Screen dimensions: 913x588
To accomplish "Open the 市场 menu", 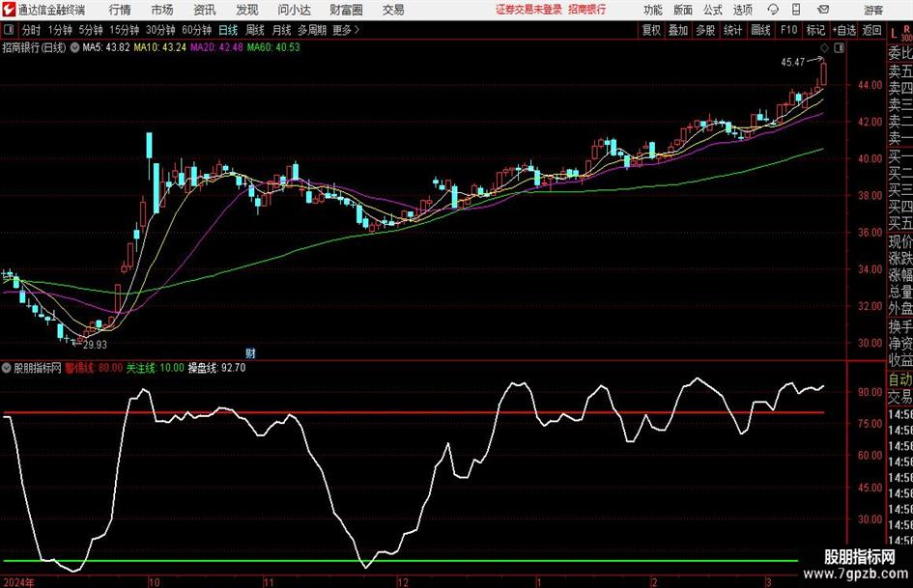I will (x=162, y=10).
